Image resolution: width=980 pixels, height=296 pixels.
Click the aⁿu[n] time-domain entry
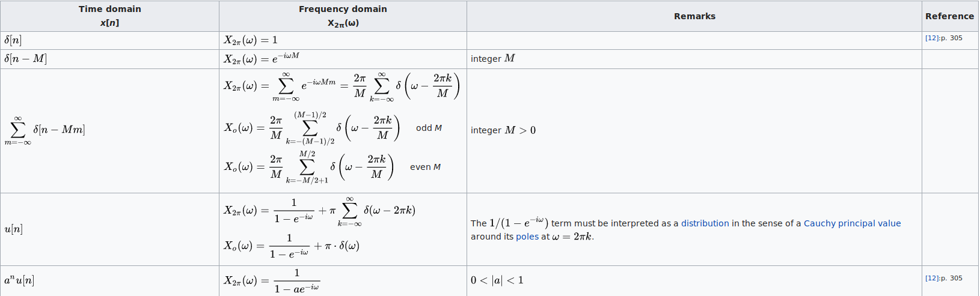click(x=19, y=280)
